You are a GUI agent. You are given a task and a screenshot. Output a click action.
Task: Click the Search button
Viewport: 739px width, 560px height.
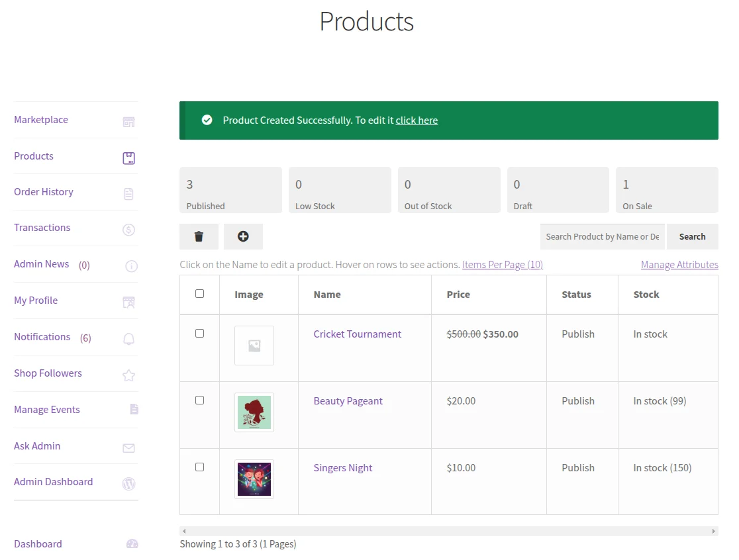point(692,236)
